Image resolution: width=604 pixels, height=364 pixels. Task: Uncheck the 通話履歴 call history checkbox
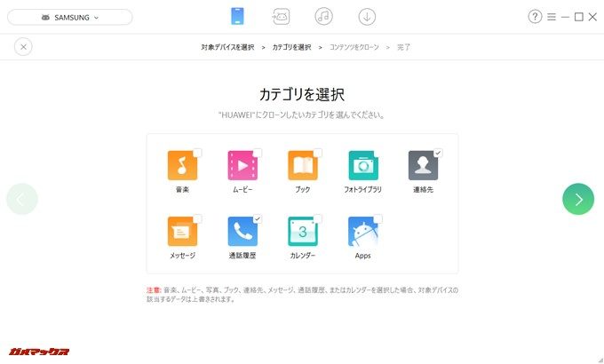(x=258, y=218)
